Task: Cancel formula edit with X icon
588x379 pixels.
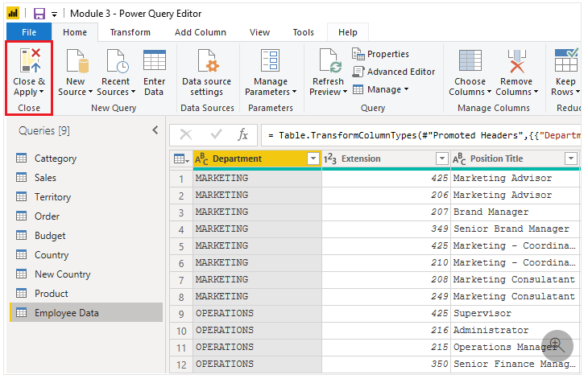Action: 185,134
